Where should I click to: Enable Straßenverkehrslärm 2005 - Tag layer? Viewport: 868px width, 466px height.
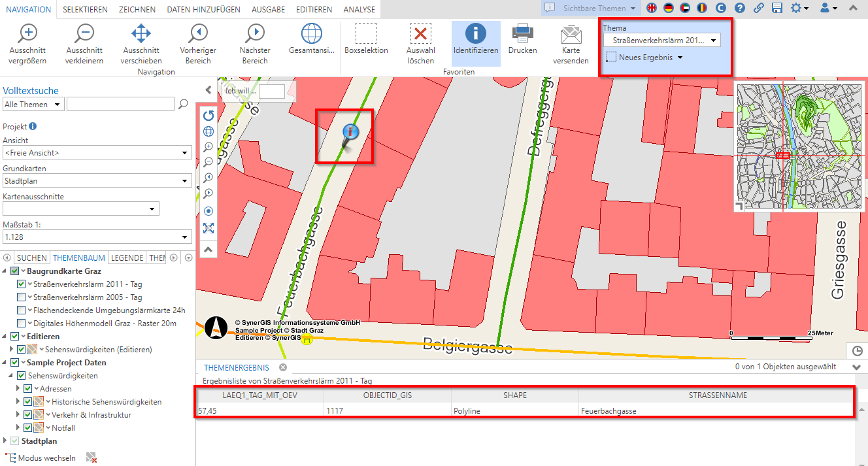(22, 297)
